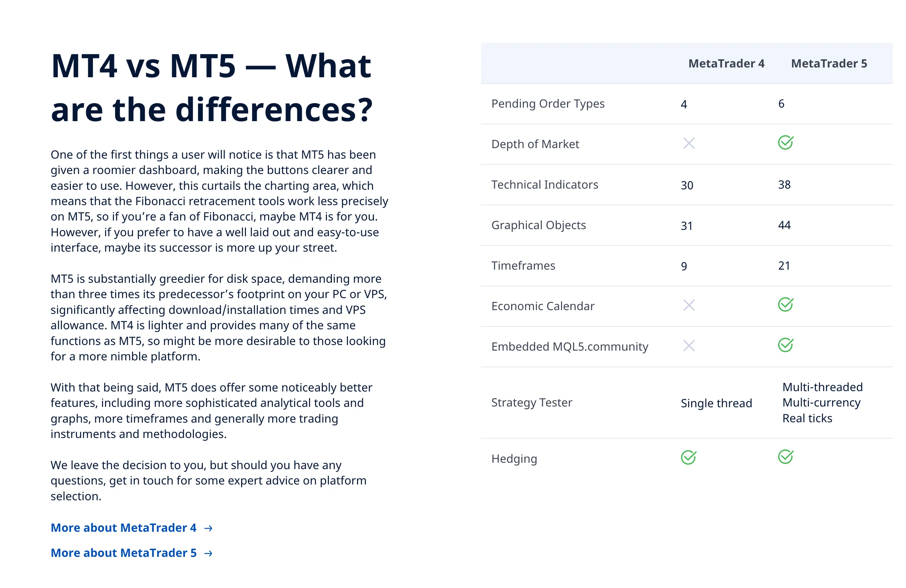Click the arrow next to More about MetaTrader 5
Viewport: 906px width, 588px height.
click(208, 553)
